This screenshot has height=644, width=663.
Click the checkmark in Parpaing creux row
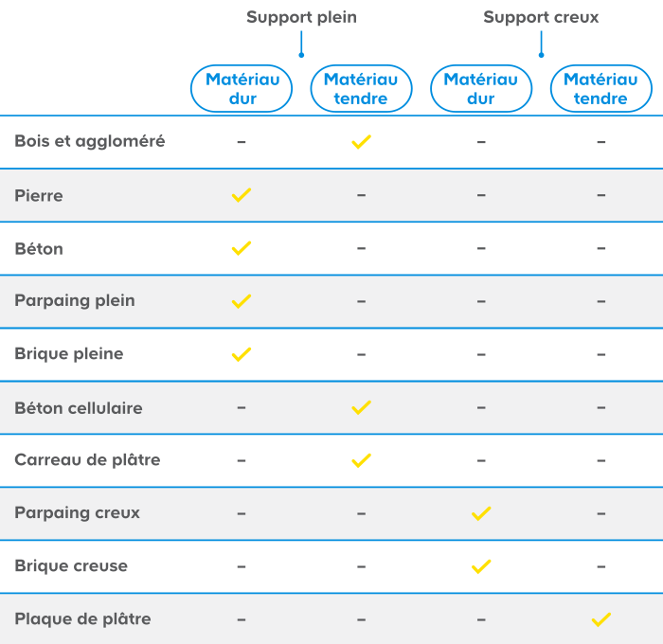[x=481, y=513]
